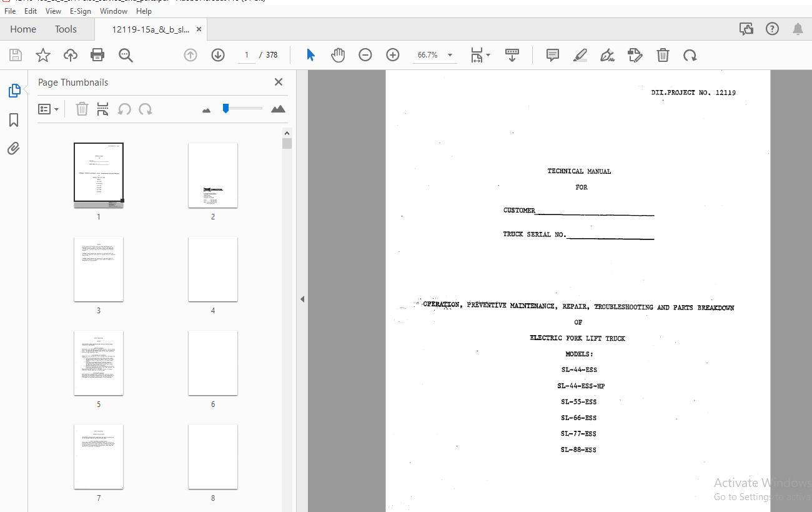Collapse the navigation pane arrow

(302, 299)
